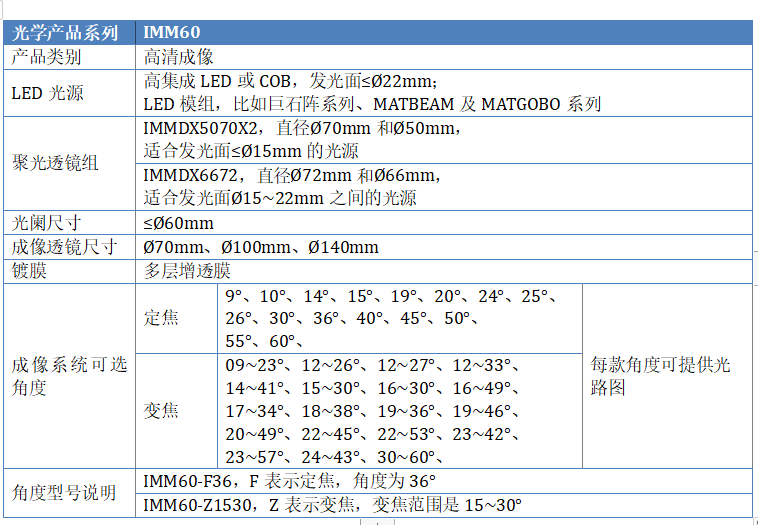
Task: Click the 'LED 光源' row label
Action: point(47,93)
